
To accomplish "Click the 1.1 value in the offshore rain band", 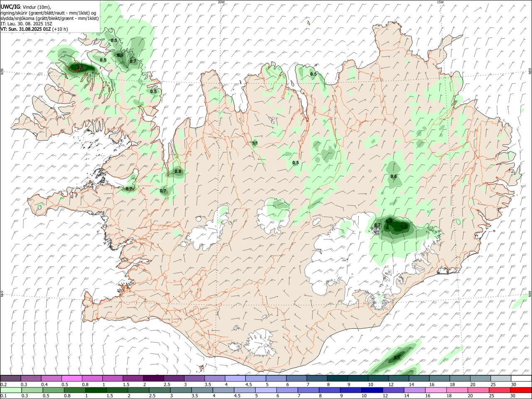I will pyautogui.click(x=397, y=357).
